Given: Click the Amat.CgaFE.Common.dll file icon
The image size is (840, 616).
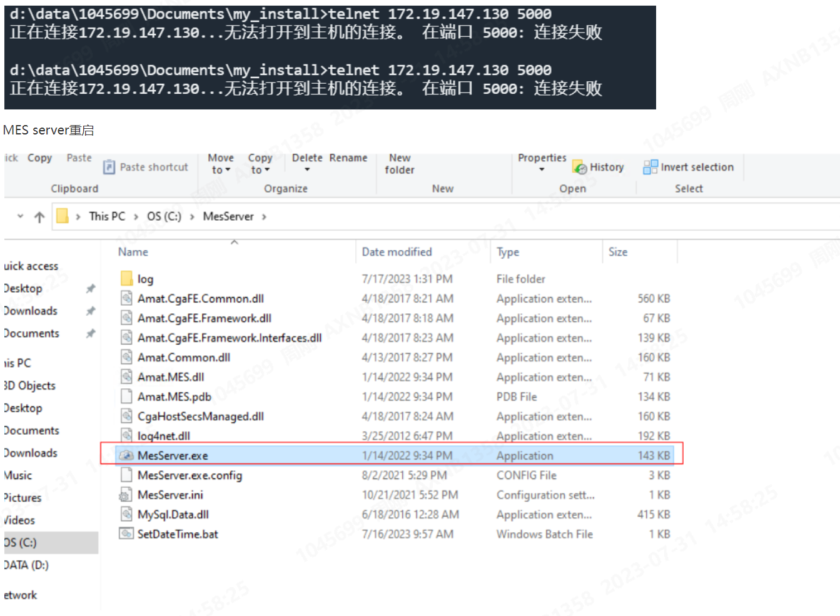Looking at the screenshot, I should [126, 298].
